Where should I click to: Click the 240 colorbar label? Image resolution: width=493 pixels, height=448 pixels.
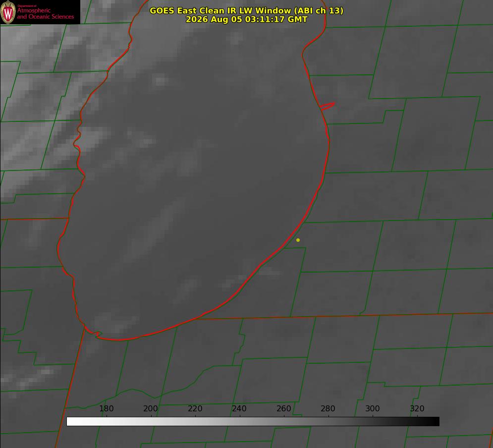tap(239, 408)
